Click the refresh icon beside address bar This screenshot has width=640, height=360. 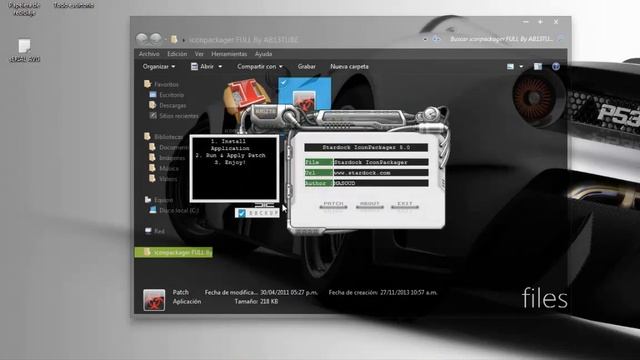tap(436, 39)
